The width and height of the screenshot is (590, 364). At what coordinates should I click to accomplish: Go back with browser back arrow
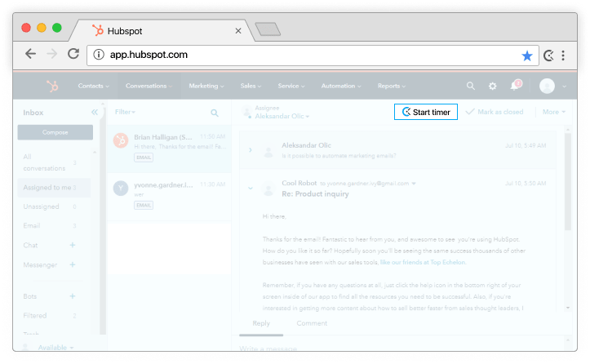click(30, 54)
